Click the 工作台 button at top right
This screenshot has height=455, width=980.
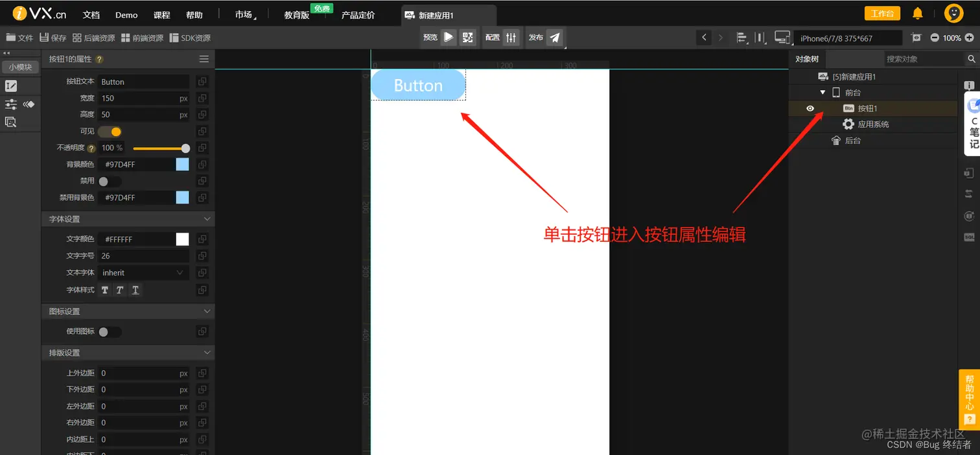click(882, 13)
